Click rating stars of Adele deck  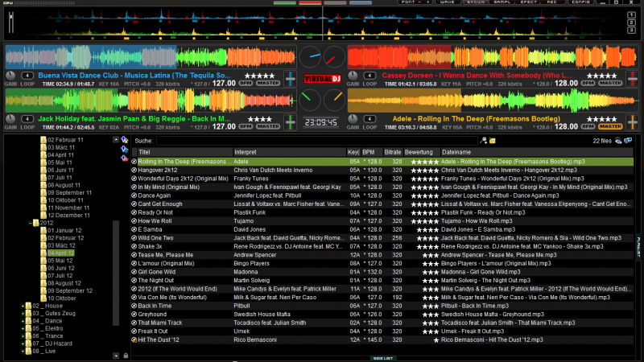coord(601,119)
